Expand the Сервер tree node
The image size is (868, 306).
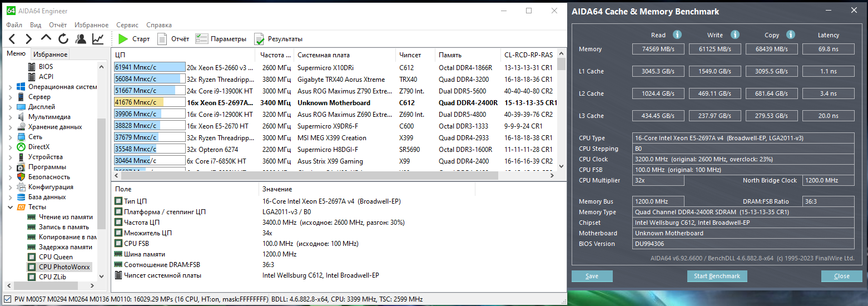10,97
